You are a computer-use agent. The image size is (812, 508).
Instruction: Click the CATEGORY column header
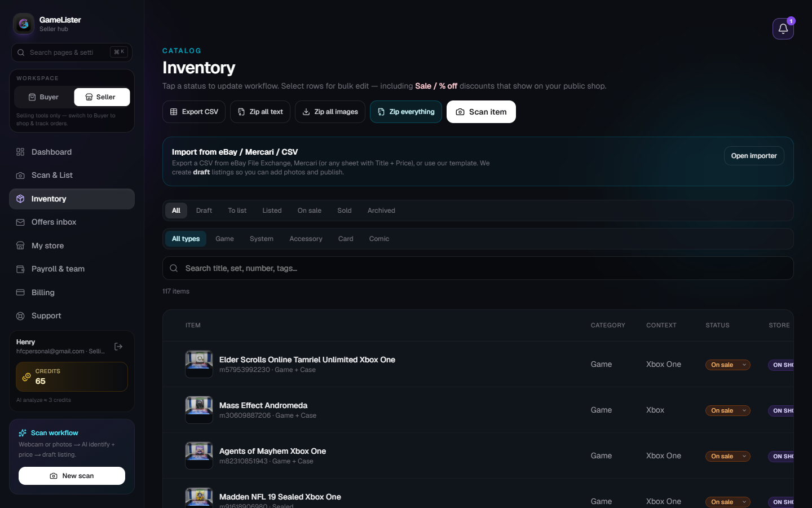coord(608,325)
